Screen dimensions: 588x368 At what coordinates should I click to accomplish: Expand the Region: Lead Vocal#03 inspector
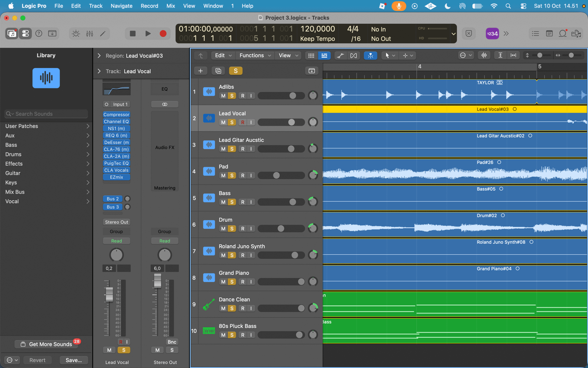click(99, 56)
